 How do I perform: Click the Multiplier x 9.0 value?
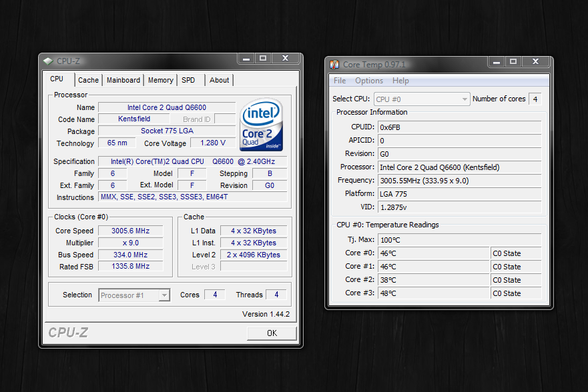pyautogui.click(x=131, y=243)
